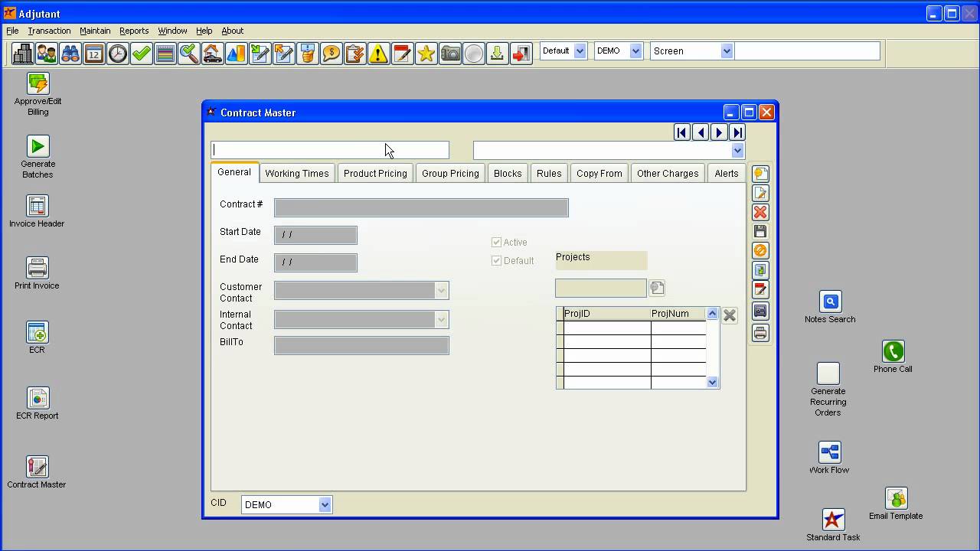
Task: Click the Contract # input field
Action: point(421,207)
